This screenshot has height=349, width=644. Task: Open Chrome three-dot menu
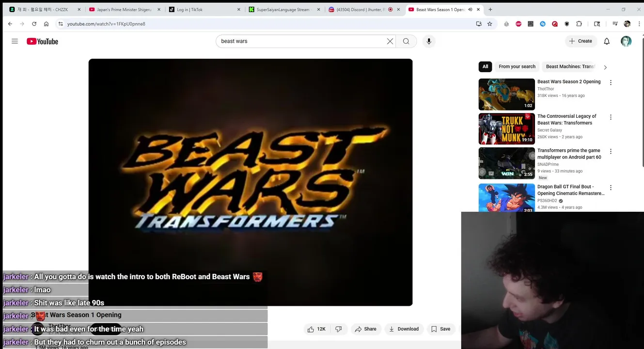click(x=639, y=24)
